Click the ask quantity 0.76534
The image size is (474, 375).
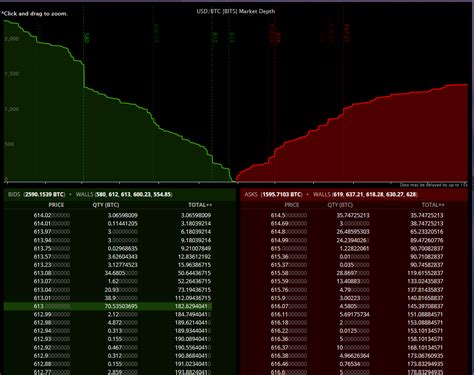coord(354,364)
